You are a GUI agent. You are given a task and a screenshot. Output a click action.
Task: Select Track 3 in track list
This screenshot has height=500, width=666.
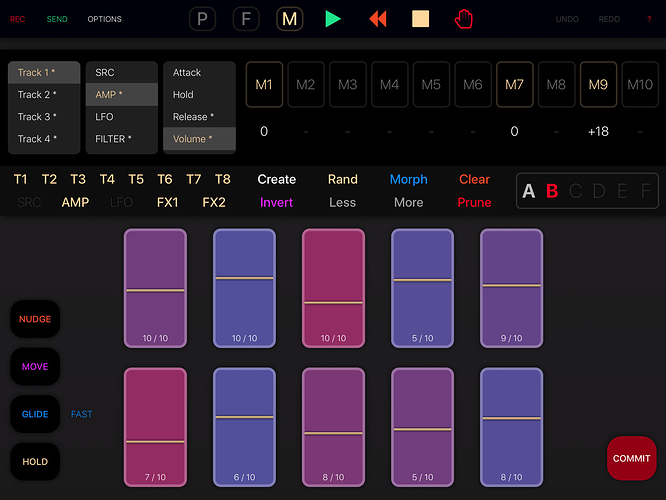44,117
